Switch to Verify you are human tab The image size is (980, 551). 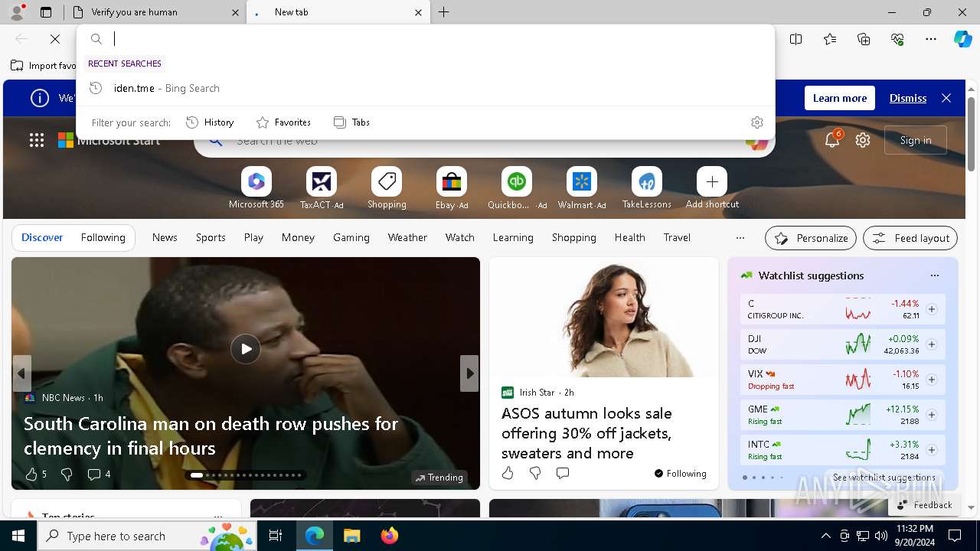pos(155,12)
